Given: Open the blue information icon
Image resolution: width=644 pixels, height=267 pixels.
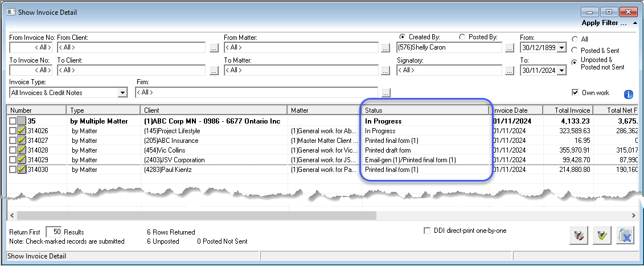Looking at the screenshot, I should (x=629, y=95).
